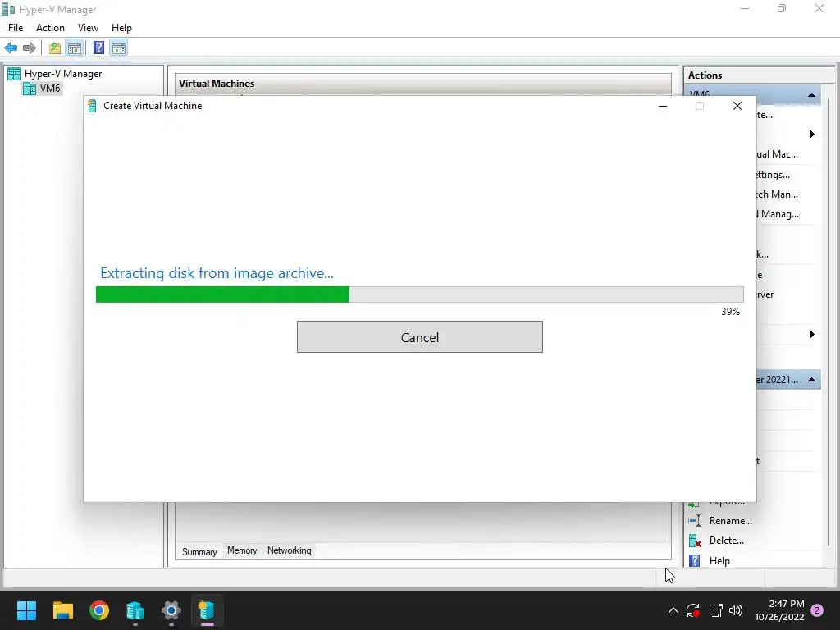Click the Delete icon in the Actions pane
840x630 pixels.
pos(695,541)
